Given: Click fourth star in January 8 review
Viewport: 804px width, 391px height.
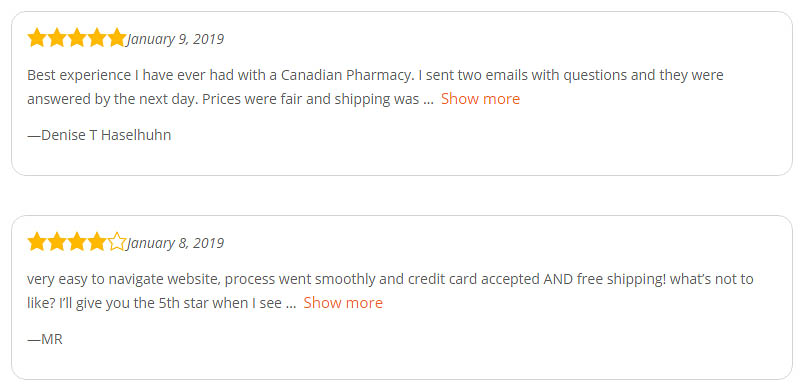Looking at the screenshot, I should tap(97, 241).
